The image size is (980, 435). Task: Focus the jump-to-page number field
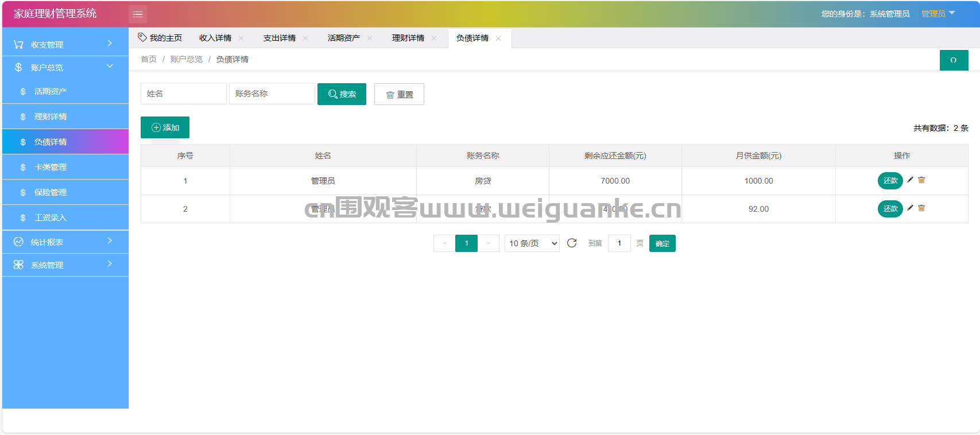619,243
